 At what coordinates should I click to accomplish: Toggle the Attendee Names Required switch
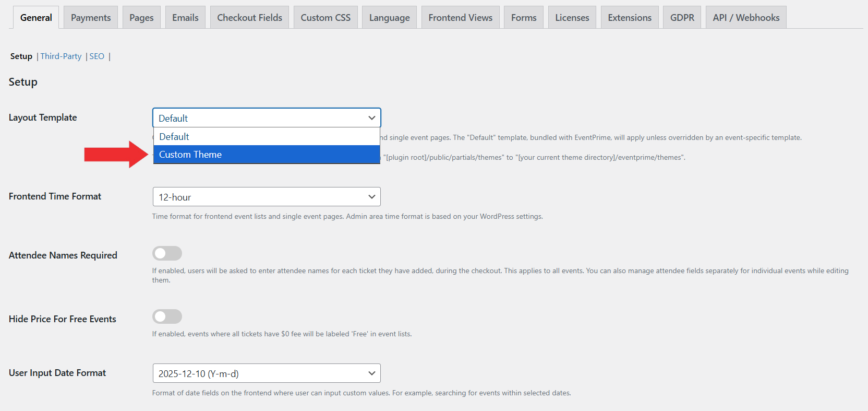pos(167,253)
